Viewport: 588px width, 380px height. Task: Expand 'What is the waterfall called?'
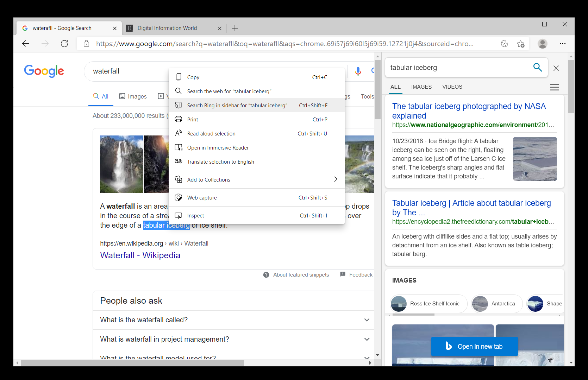(x=367, y=320)
